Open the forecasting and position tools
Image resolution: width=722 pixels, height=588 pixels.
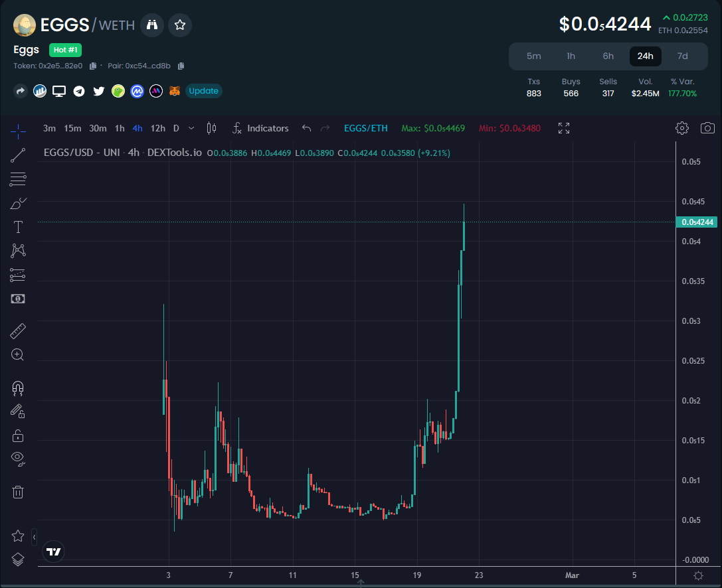[18, 275]
